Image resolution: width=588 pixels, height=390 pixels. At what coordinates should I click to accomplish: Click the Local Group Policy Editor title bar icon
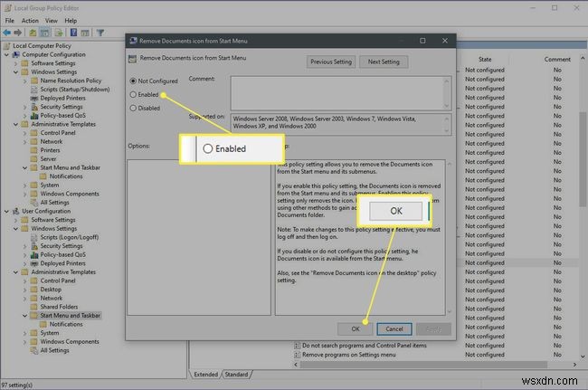(x=8, y=7)
